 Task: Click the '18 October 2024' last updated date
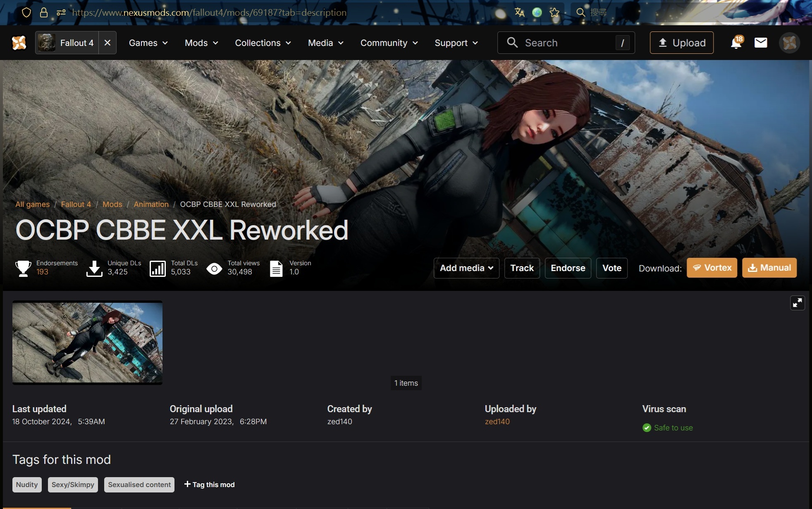coord(42,422)
